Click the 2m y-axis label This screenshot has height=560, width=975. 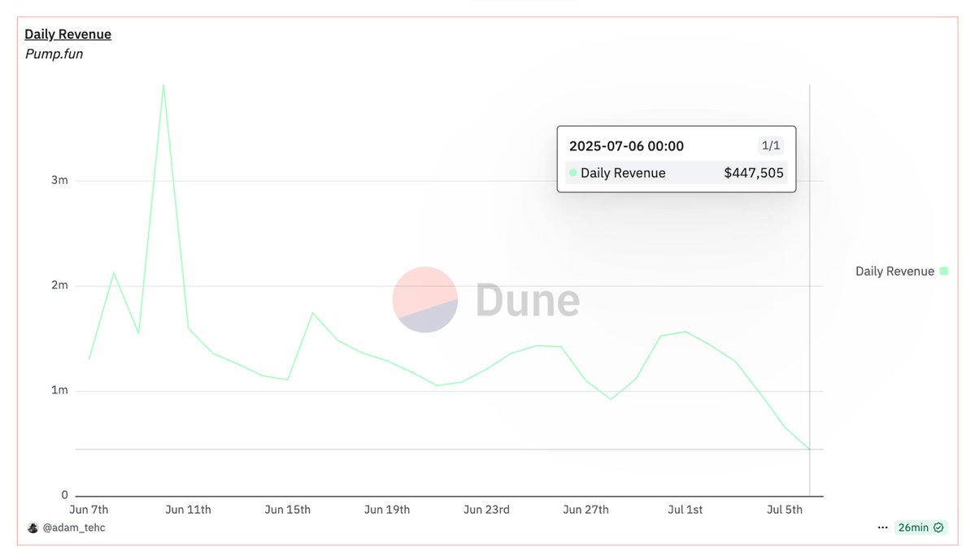pos(59,285)
